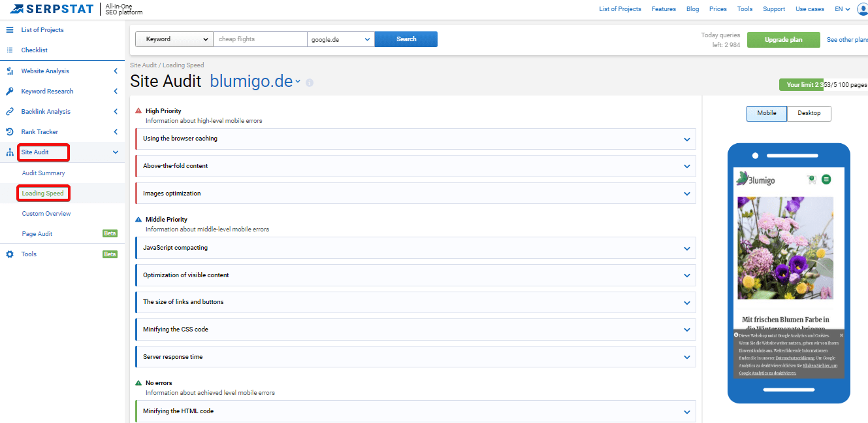Click the Website Analysis chart icon
The height and width of the screenshot is (423, 868).
10,71
